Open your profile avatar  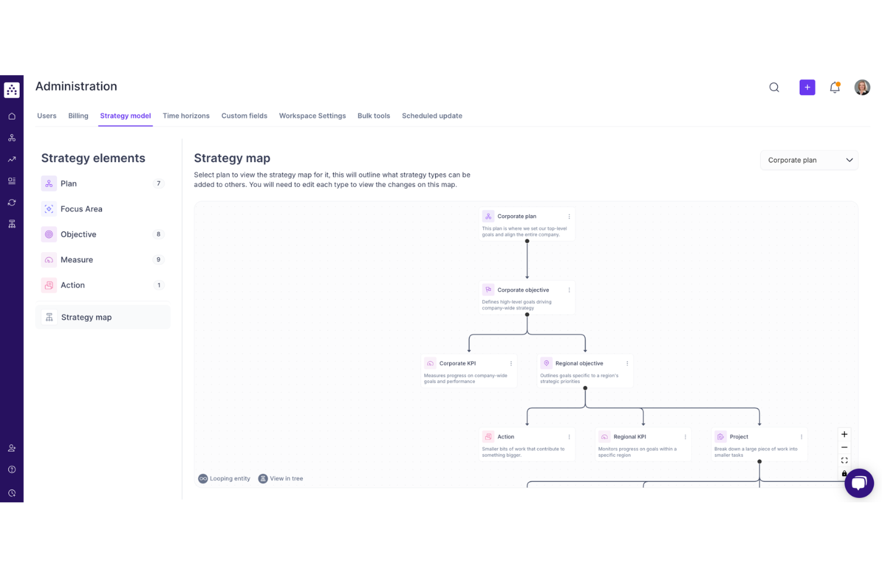(x=862, y=87)
